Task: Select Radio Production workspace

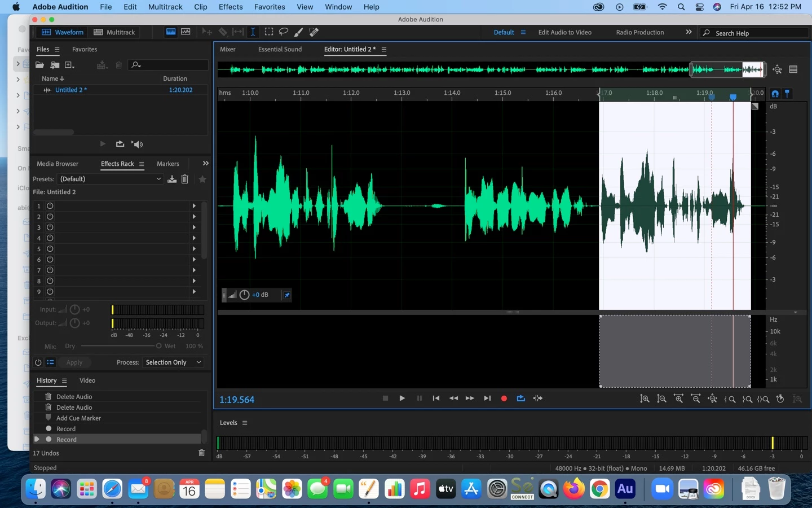Action: click(x=640, y=32)
